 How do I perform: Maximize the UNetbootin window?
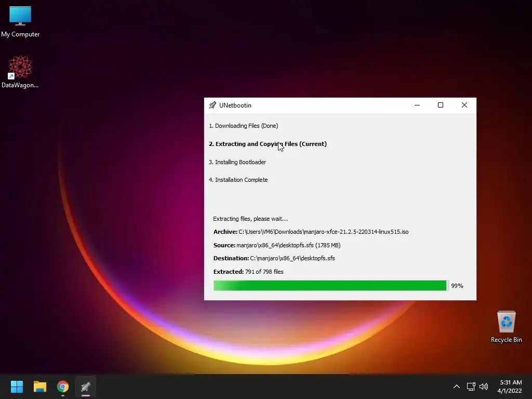pyautogui.click(x=441, y=105)
